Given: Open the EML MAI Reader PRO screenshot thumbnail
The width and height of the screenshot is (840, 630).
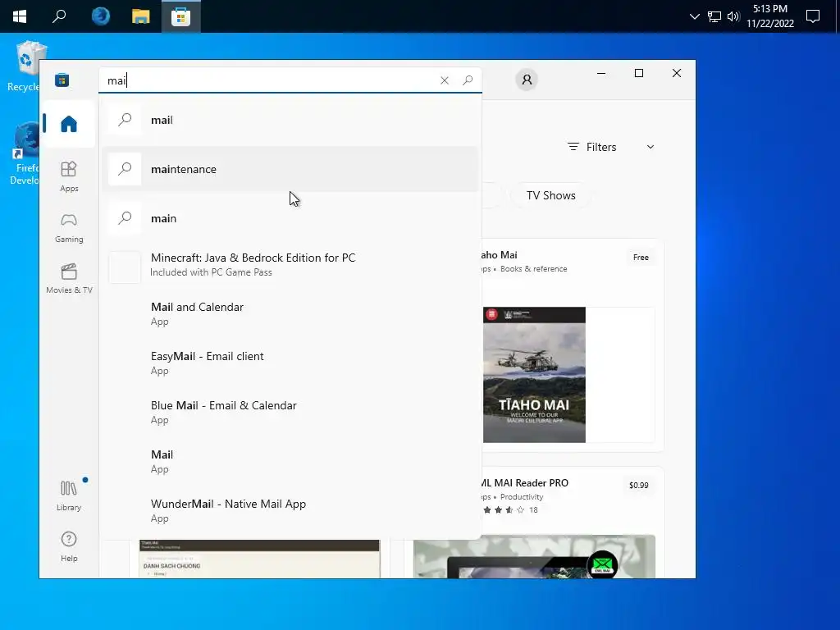Looking at the screenshot, I should (x=534, y=557).
